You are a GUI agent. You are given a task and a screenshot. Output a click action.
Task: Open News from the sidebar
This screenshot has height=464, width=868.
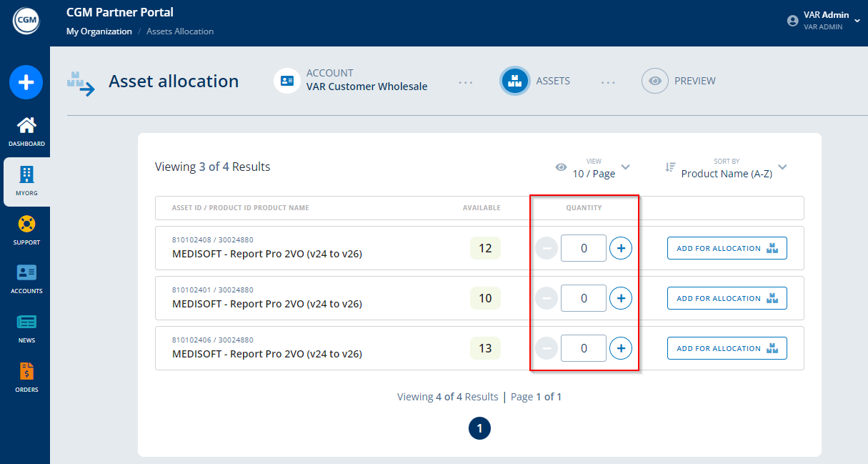coord(26,322)
